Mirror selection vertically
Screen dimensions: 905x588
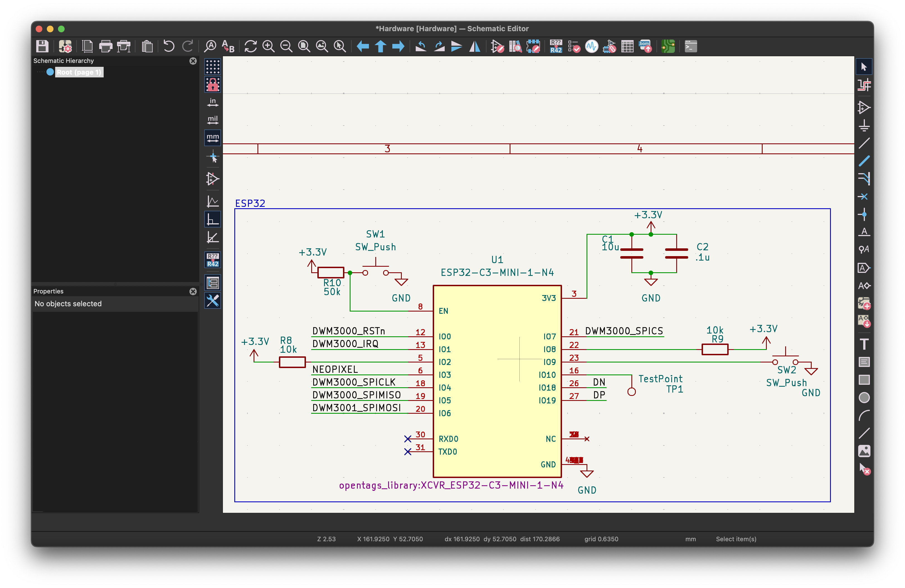tap(457, 46)
